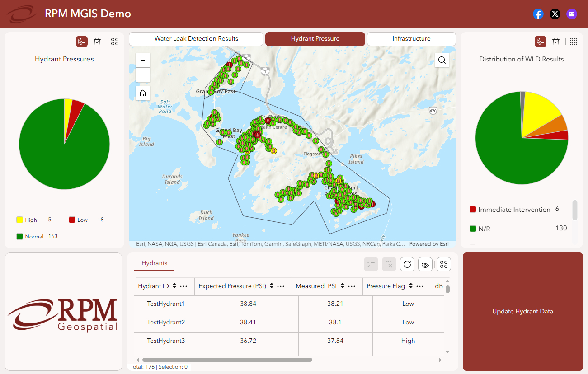
Task: Reset map to home extent
Action: pos(143,93)
